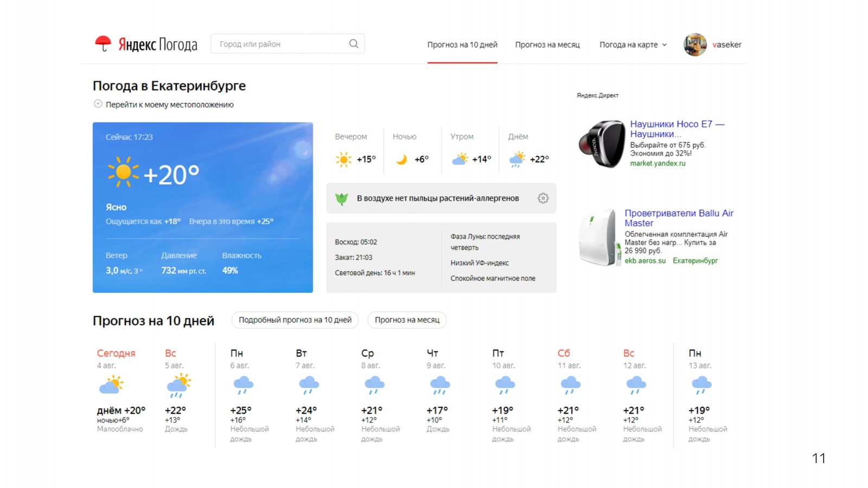
Task: Click the daytime rain-and-sun icon
Action: pyautogui.click(x=518, y=160)
